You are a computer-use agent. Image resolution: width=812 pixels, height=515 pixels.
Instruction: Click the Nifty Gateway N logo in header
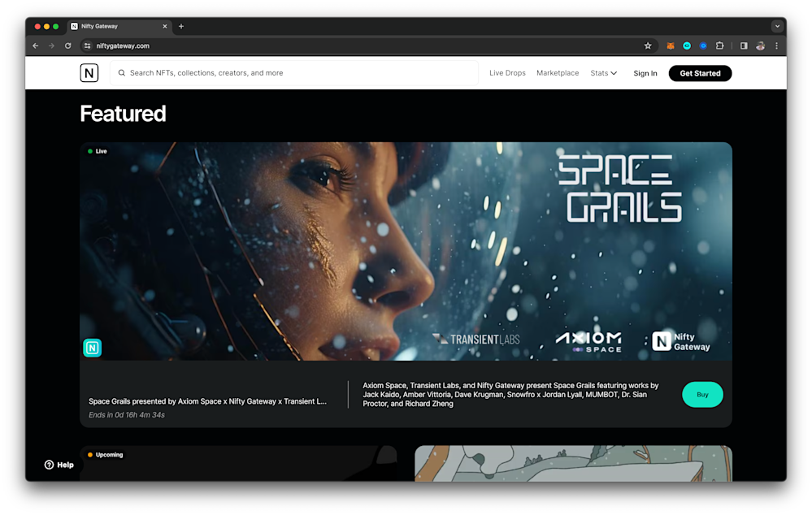click(89, 73)
